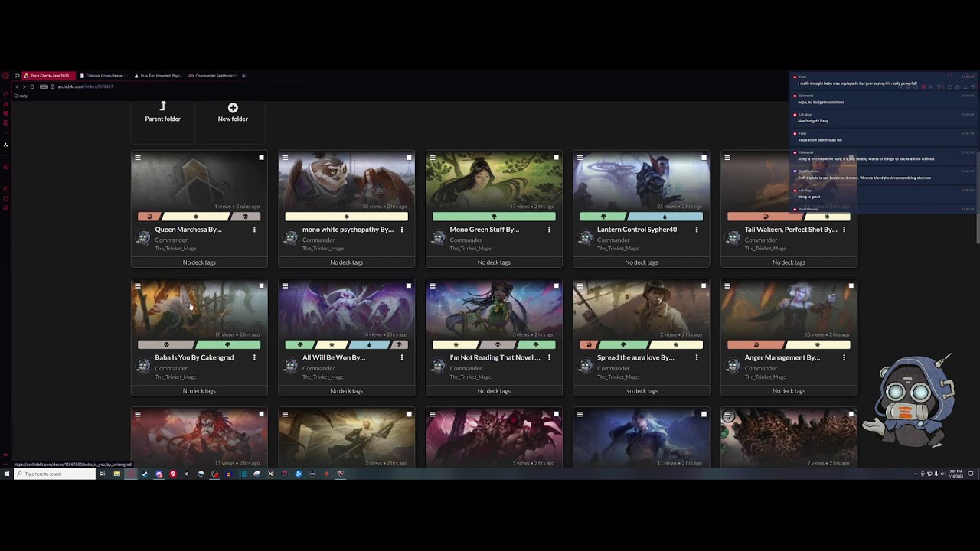Open the drag handle menu on Queen Marchesa deck
The height and width of the screenshot is (551, 980).
(x=138, y=158)
